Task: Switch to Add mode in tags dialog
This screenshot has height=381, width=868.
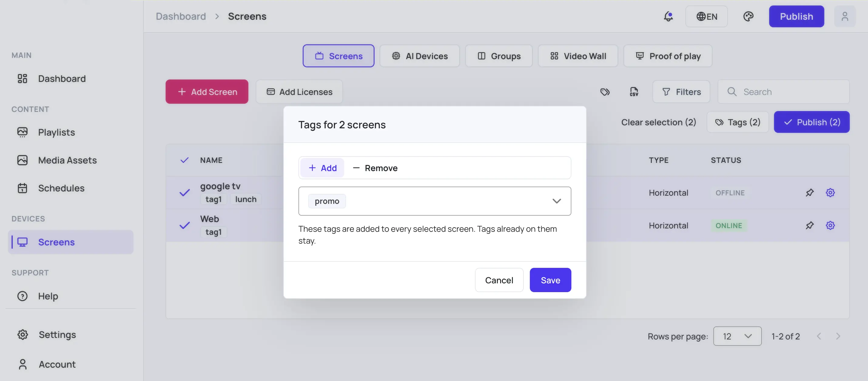Action: click(x=322, y=167)
